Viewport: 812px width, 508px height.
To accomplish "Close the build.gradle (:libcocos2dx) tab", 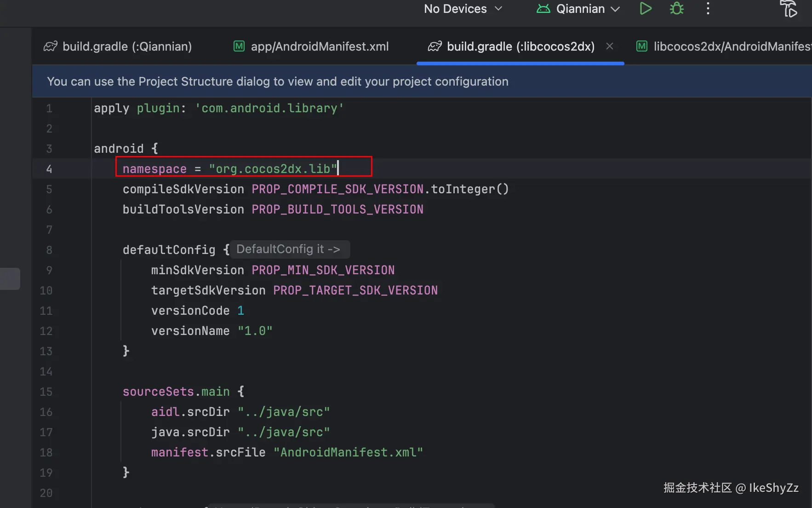I will [610, 46].
